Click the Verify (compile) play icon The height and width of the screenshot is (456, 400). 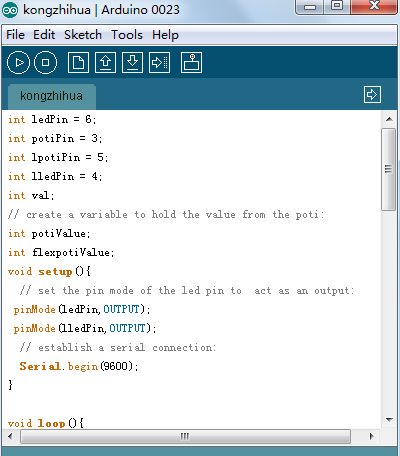coord(18,62)
